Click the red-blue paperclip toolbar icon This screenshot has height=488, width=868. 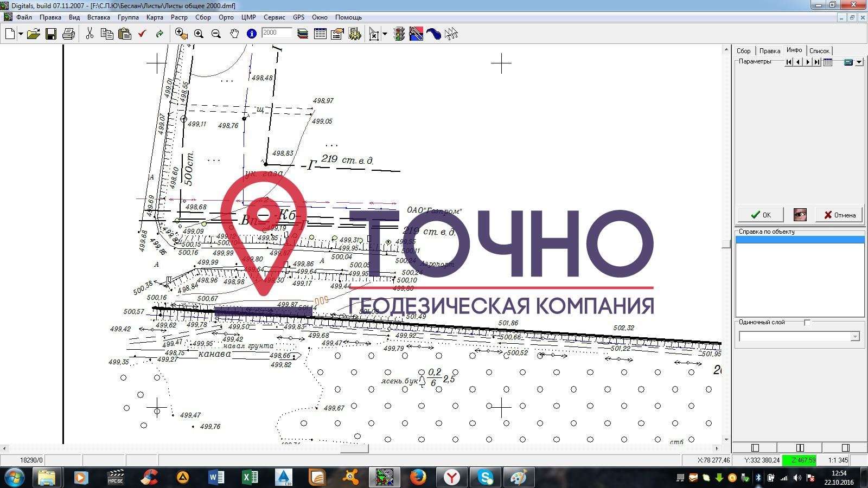[x=416, y=34]
